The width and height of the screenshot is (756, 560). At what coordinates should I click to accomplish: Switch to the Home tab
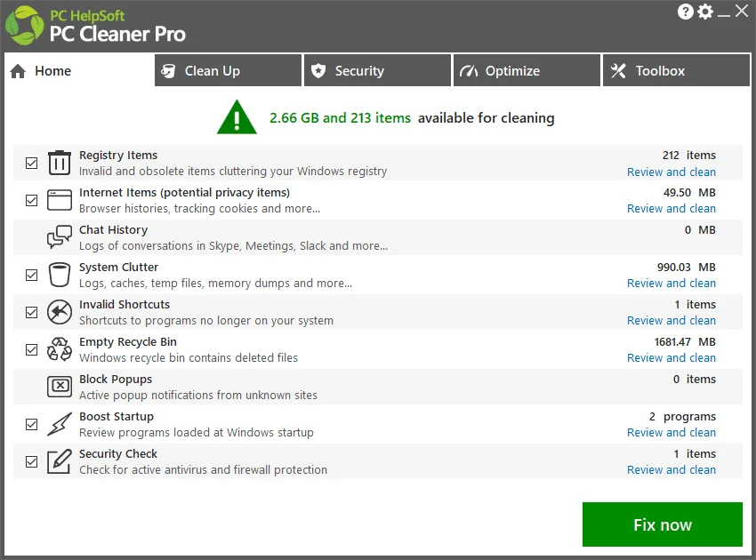(79, 71)
